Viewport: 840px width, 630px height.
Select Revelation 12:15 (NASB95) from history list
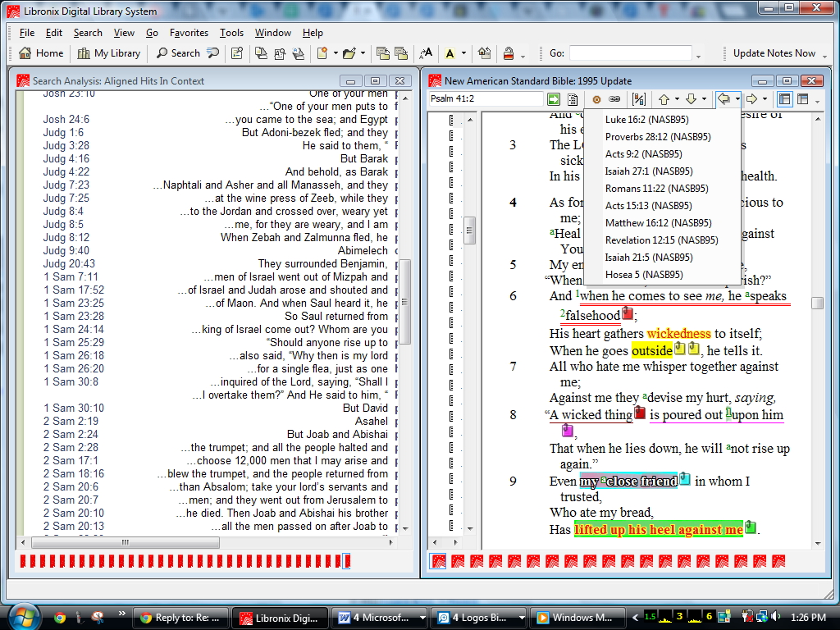tap(662, 240)
